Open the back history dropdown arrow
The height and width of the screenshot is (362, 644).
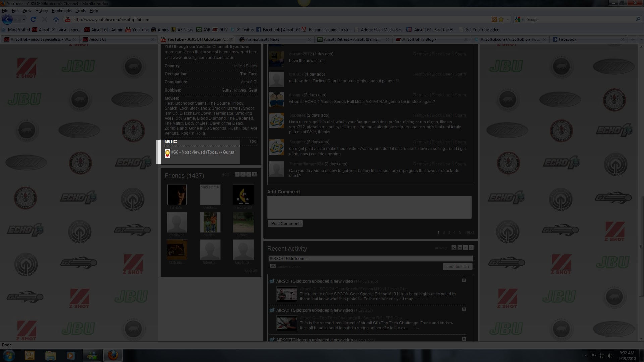click(x=24, y=20)
